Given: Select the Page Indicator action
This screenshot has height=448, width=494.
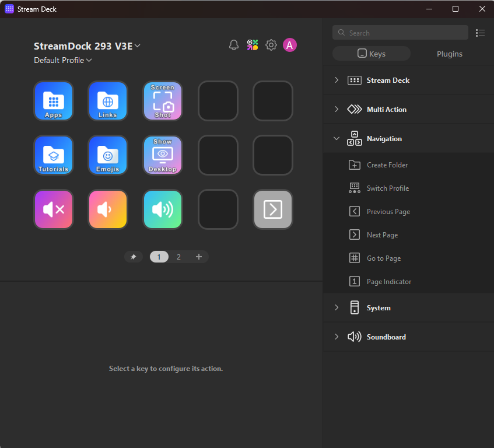Looking at the screenshot, I should [409, 281].
